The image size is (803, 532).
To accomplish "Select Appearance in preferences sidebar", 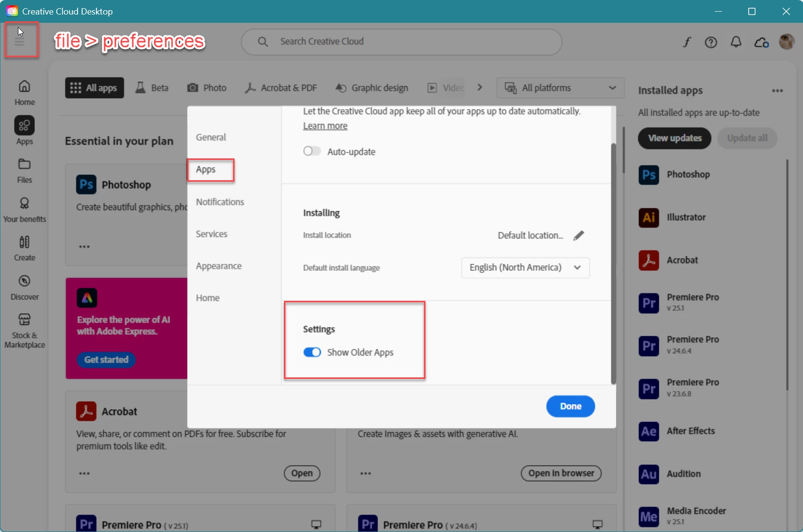I will point(219,266).
